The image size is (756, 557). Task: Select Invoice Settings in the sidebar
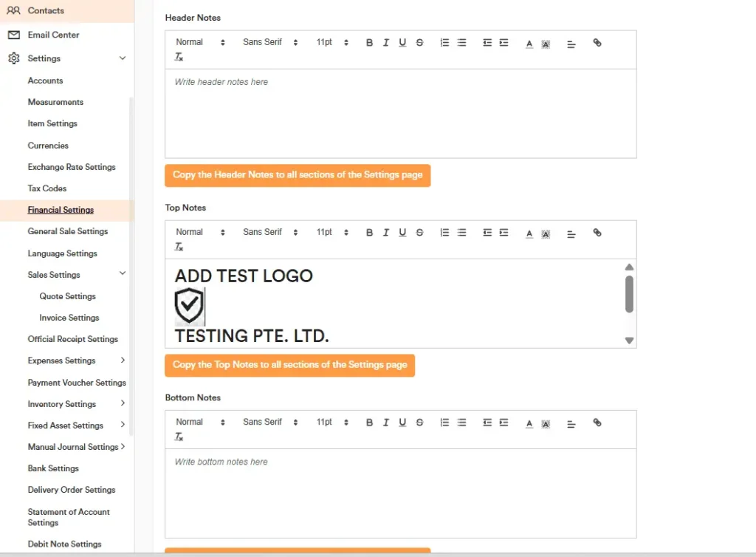click(x=69, y=318)
